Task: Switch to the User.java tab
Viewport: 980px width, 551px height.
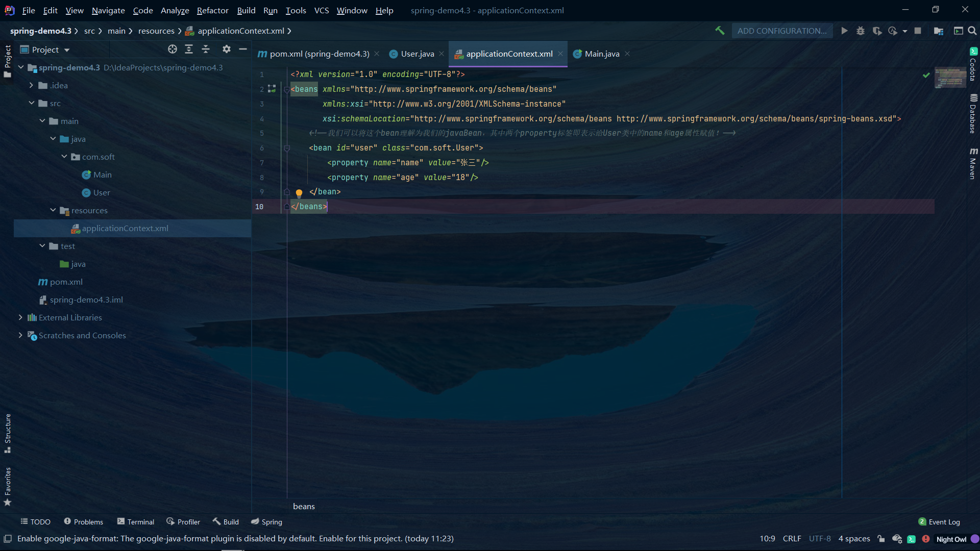Action: point(417,54)
